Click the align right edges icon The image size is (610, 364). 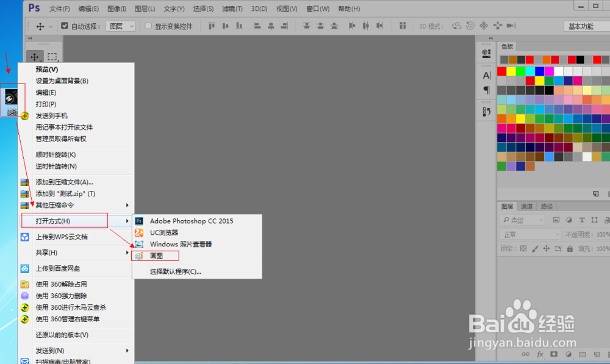[284, 26]
